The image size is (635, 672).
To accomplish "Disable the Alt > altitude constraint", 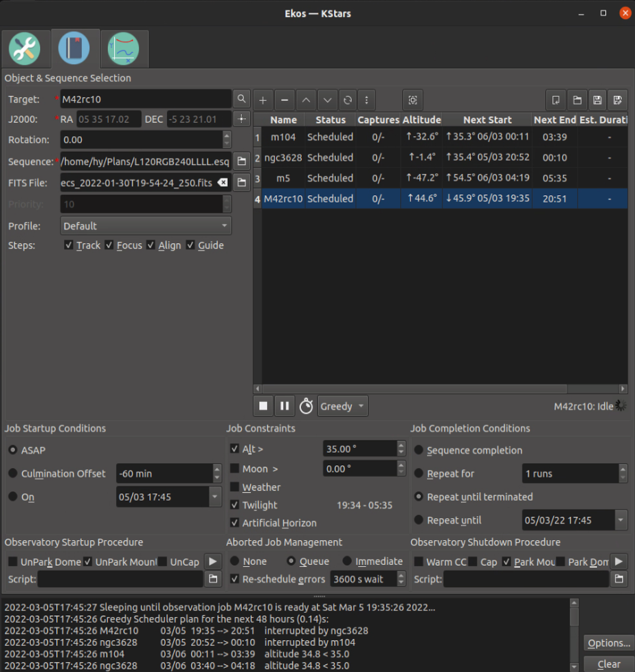I will coord(235,449).
